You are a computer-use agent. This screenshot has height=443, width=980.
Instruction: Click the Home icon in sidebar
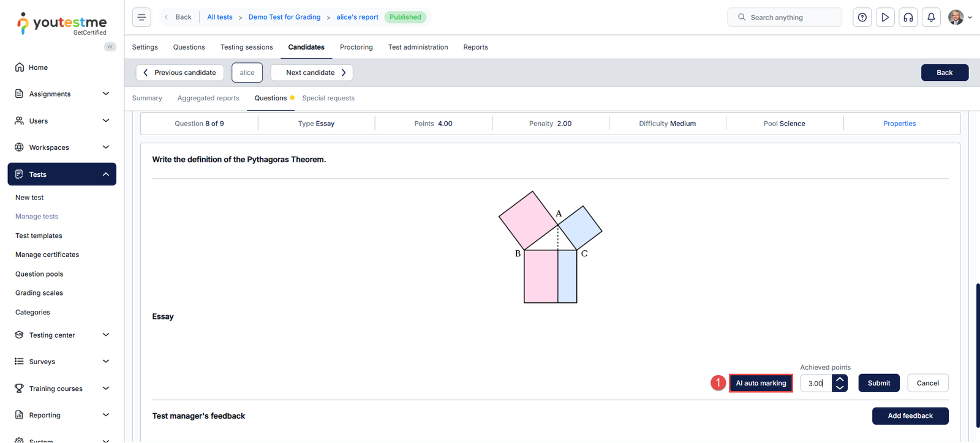[x=20, y=67]
